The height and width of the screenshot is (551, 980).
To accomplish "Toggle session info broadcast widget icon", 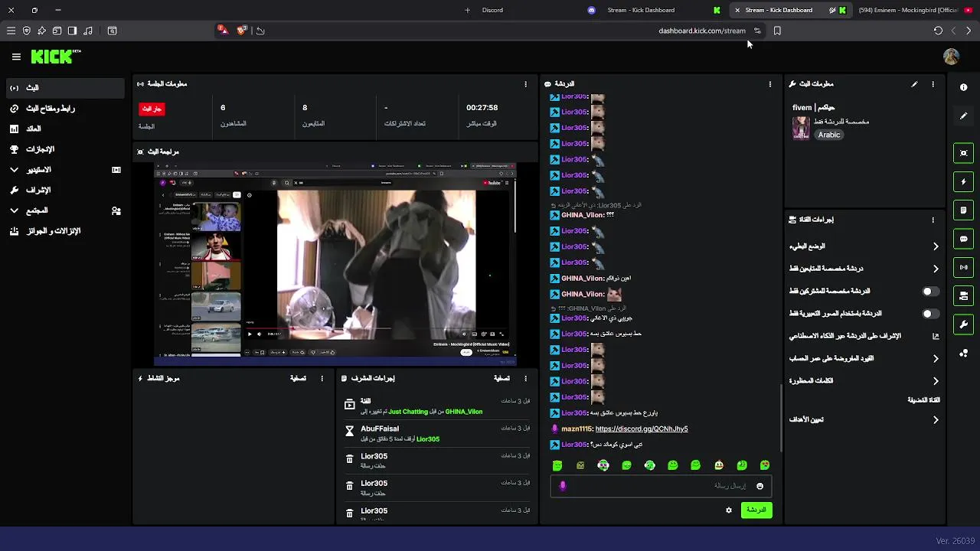I will (964, 267).
